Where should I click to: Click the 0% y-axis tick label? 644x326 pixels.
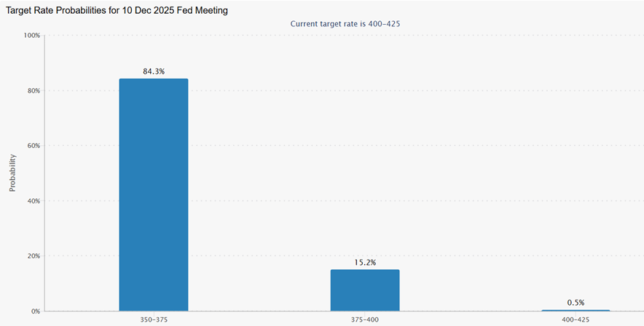[36, 311]
